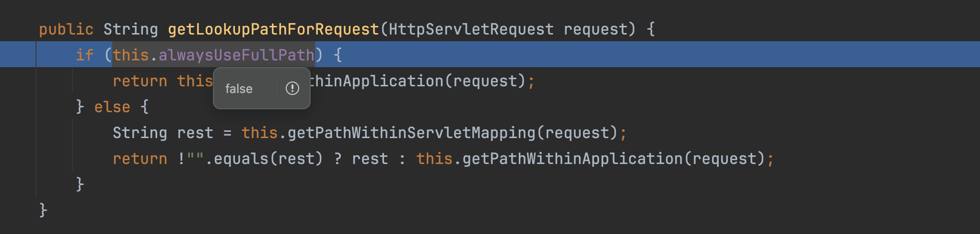Click the ternary question mark operator

[x=338, y=159]
